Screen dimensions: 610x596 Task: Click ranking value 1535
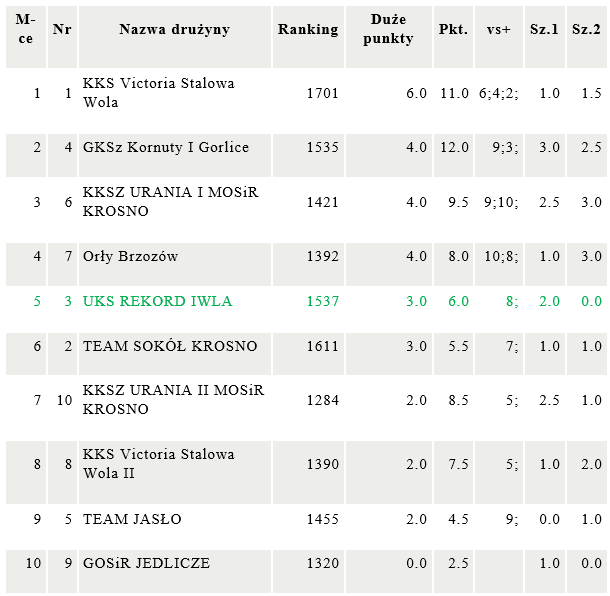coord(323,147)
